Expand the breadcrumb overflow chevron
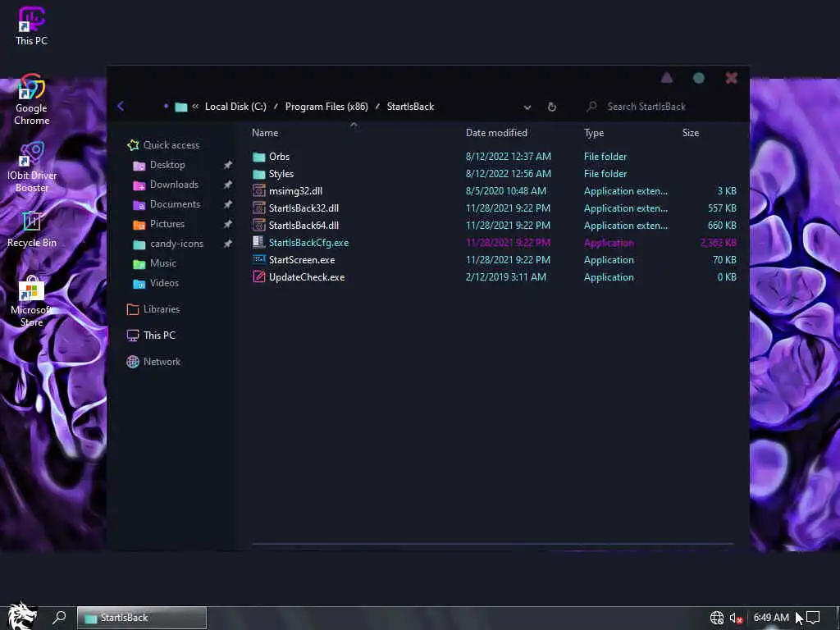 click(x=195, y=106)
